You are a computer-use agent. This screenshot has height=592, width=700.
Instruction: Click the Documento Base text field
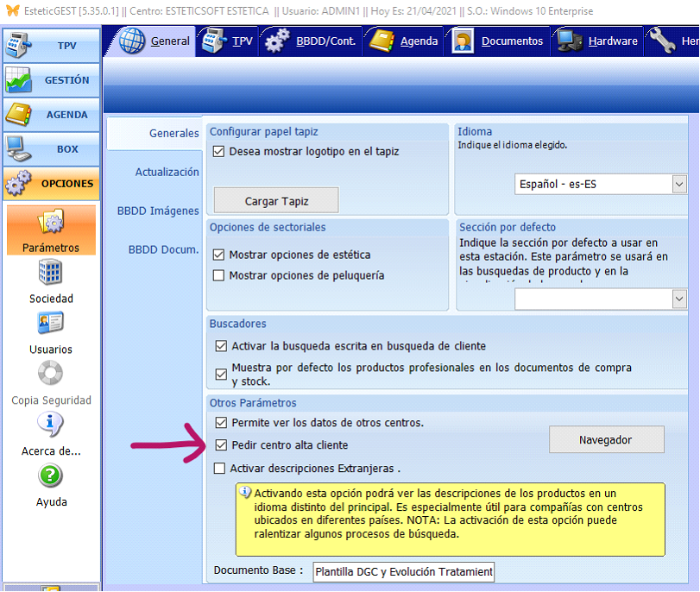403,571
